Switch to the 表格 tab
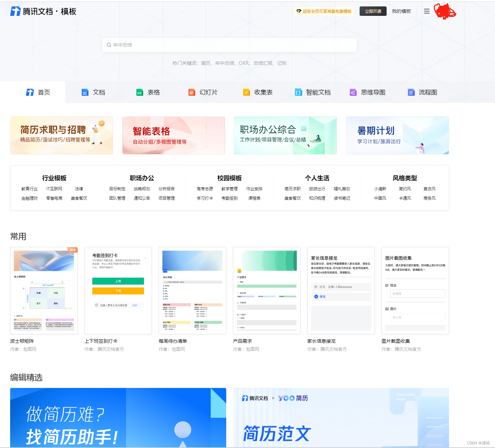 point(148,92)
